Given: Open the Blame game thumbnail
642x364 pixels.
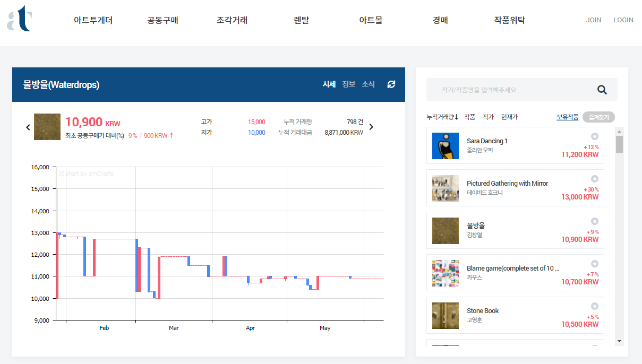Looking at the screenshot, I should point(446,273).
